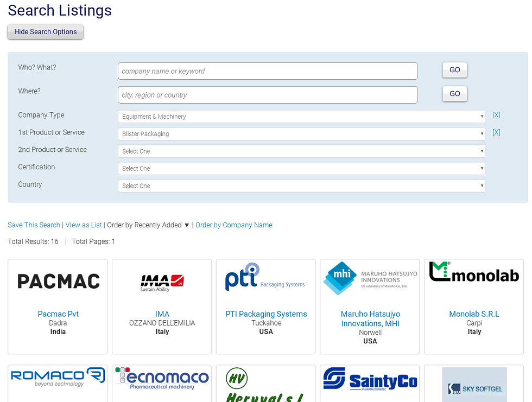532x402 pixels.
Task: Click the monolab logo
Action: 474,272
